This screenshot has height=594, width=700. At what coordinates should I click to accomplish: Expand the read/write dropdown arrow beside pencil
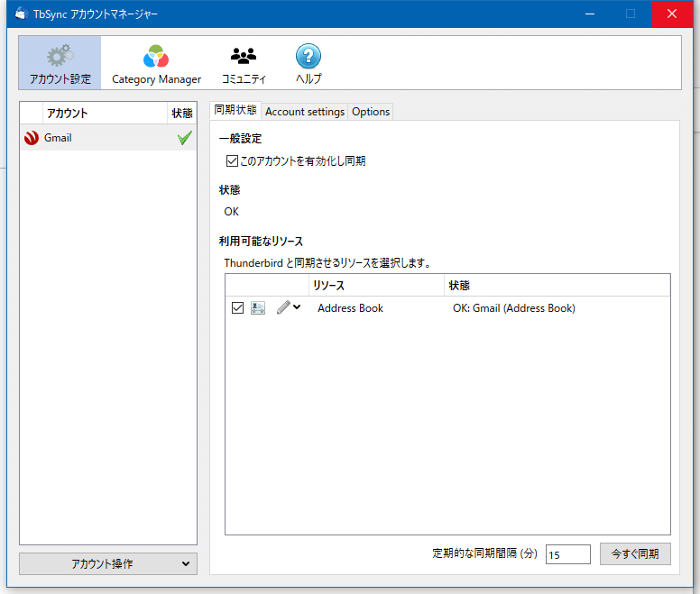(297, 306)
